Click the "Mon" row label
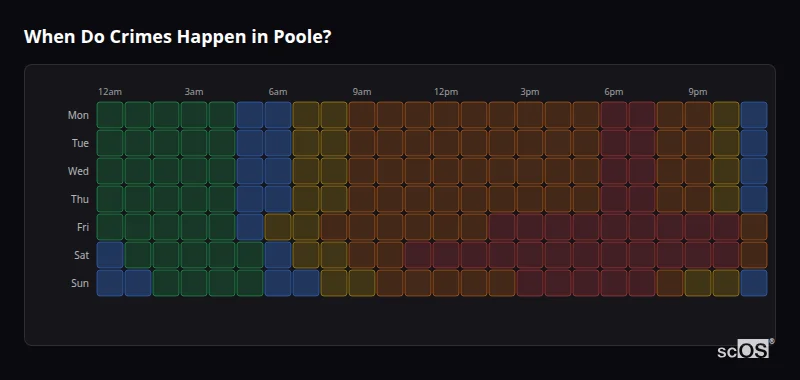The width and height of the screenshot is (800, 380). [78, 115]
